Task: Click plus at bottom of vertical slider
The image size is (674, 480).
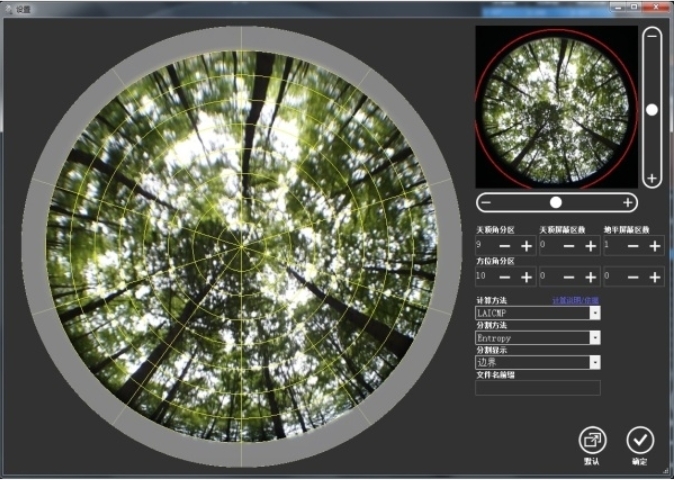Action: [x=652, y=179]
